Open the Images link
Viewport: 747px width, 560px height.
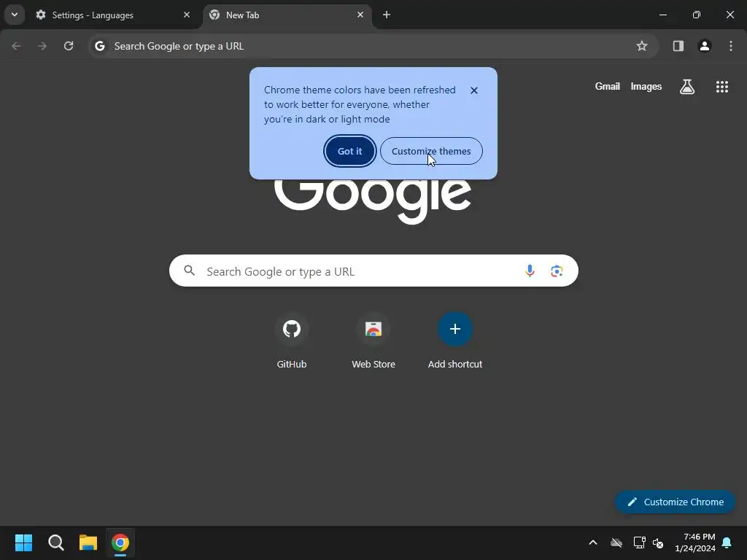[x=646, y=86]
